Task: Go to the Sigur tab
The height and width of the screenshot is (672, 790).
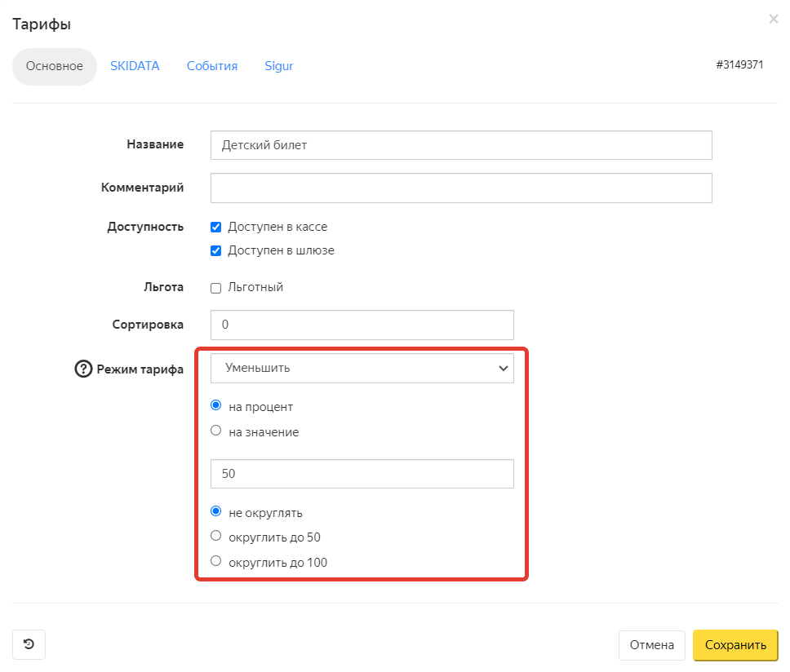Action: pos(278,66)
